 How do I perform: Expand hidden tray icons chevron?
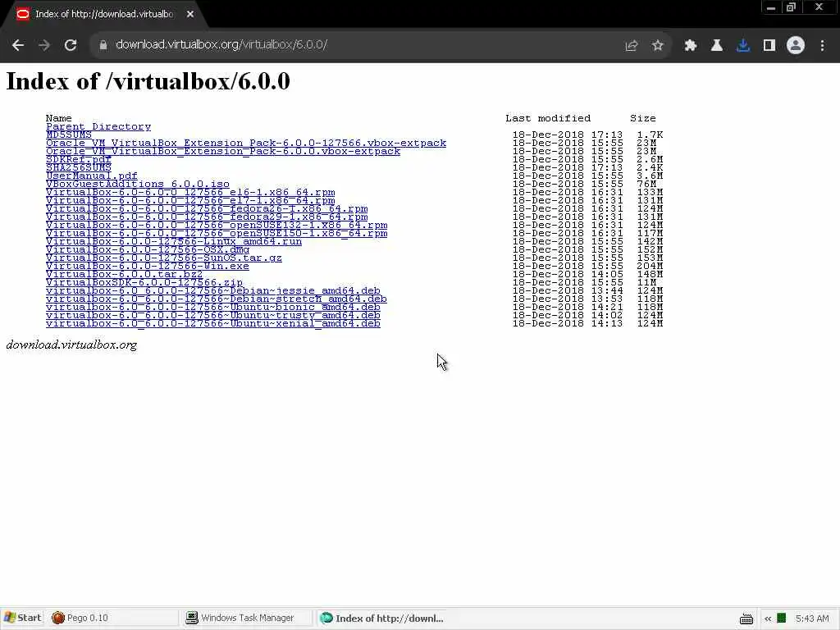[x=768, y=619]
